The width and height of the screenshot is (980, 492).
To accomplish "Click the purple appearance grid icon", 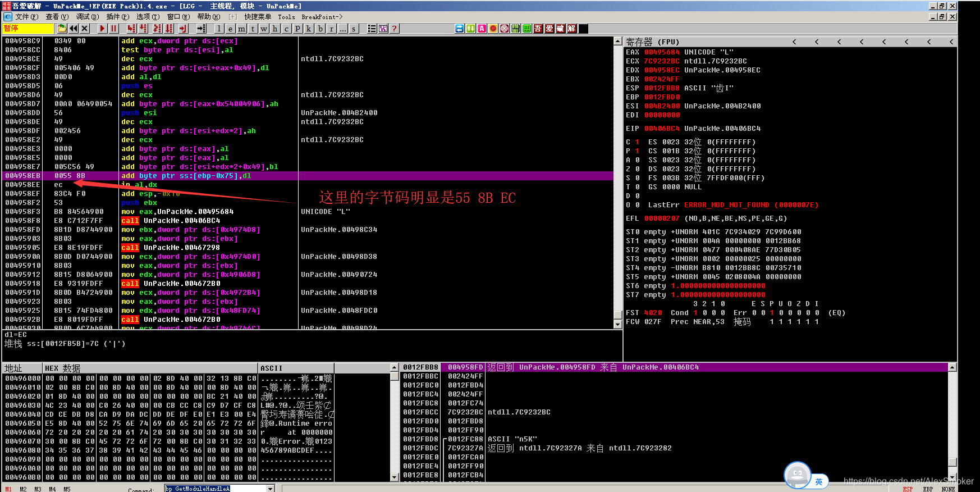I will [383, 29].
